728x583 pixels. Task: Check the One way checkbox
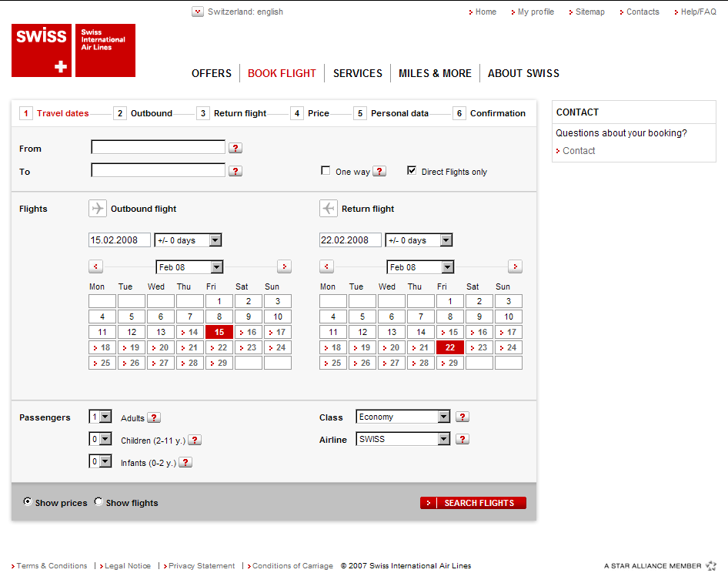click(x=326, y=170)
